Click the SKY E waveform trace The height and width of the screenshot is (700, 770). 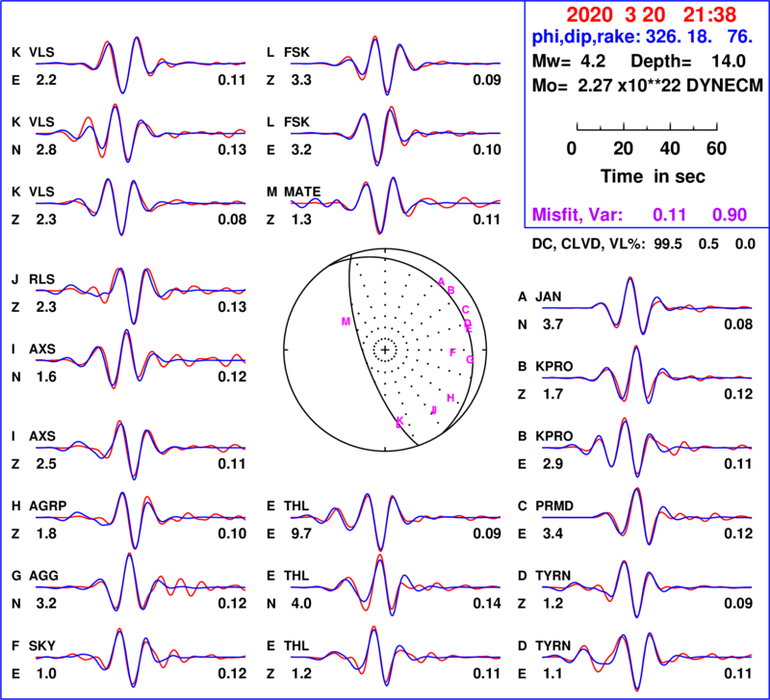point(141,657)
